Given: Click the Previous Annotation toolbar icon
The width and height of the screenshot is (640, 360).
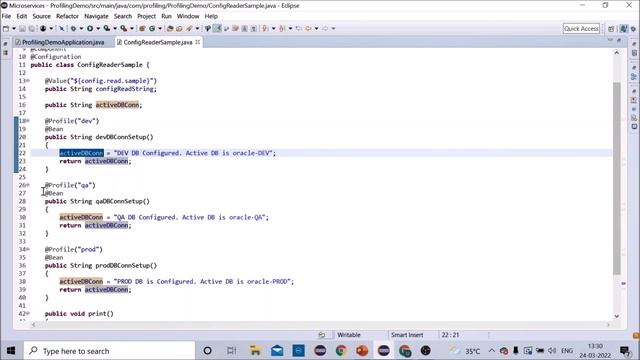Looking at the screenshot, I should point(282,29).
